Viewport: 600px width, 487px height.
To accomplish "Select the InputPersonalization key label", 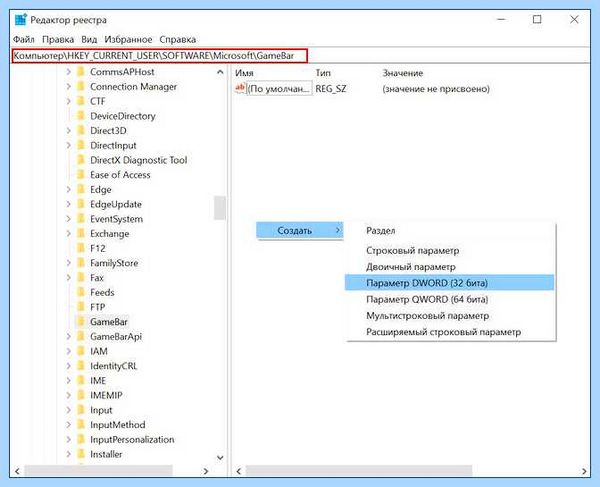I will [x=132, y=440].
